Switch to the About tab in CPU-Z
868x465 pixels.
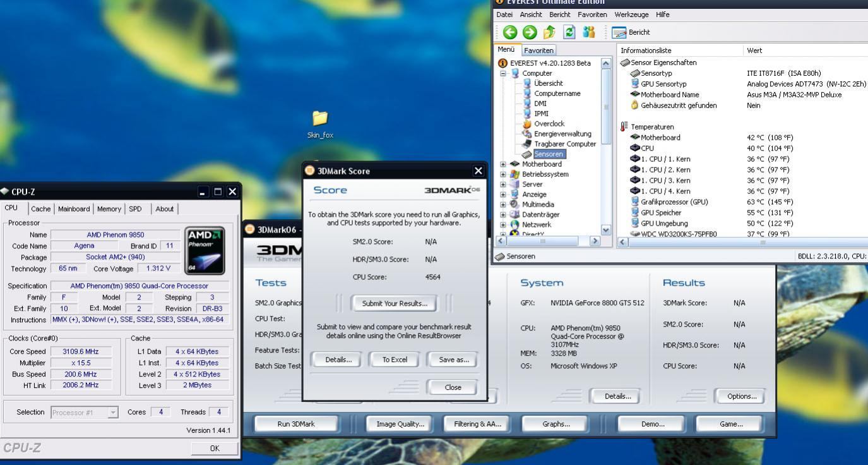[x=165, y=209]
